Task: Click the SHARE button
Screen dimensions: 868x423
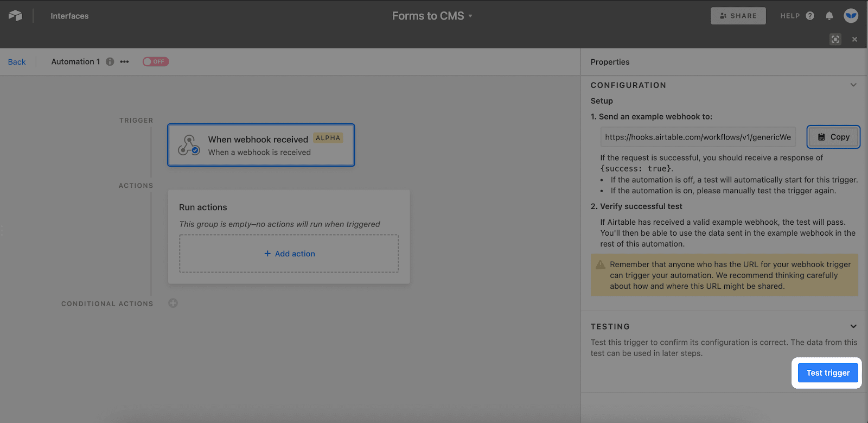Action: click(x=738, y=16)
